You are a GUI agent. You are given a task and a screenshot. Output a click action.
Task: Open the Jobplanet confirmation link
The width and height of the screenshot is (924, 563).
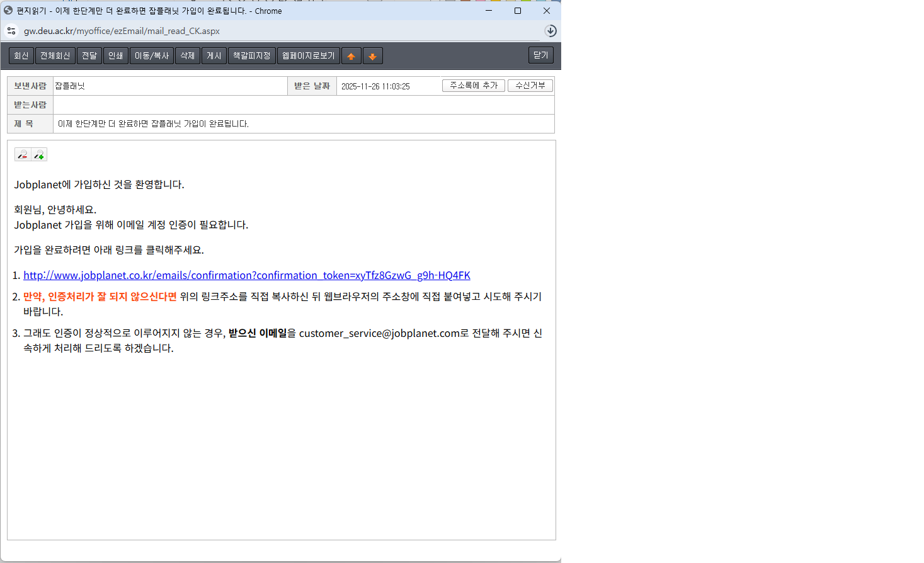pyautogui.click(x=246, y=275)
